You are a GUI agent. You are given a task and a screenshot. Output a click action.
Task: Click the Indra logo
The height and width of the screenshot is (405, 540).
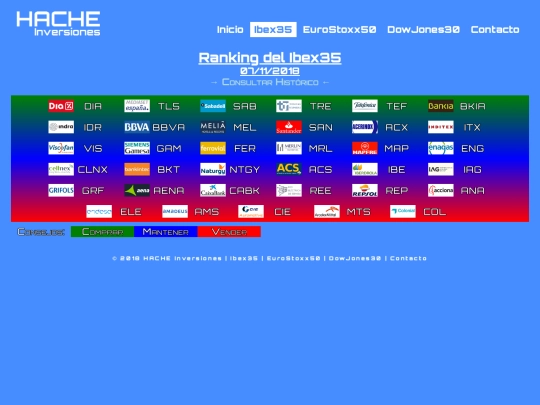pos(61,127)
